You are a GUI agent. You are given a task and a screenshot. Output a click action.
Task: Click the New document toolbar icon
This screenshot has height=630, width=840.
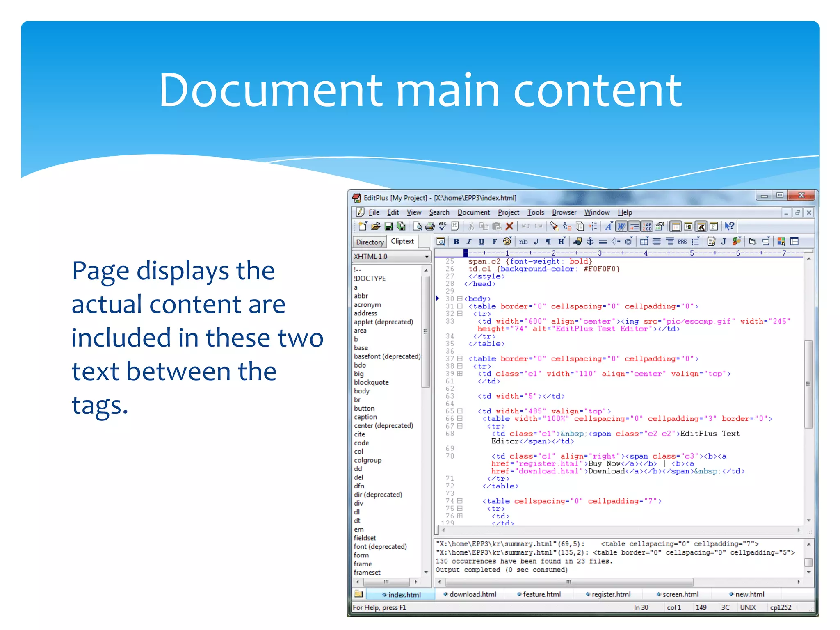pos(363,226)
